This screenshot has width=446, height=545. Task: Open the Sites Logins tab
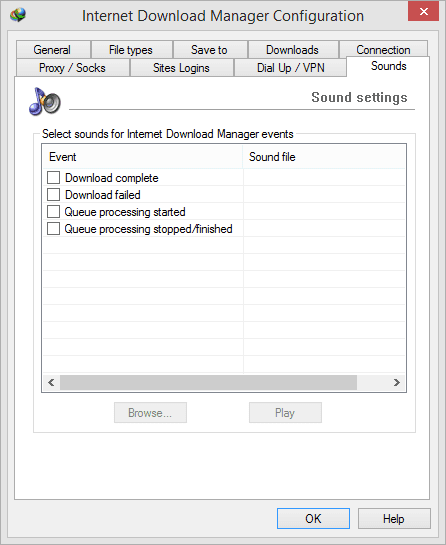(x=181, y=68)
